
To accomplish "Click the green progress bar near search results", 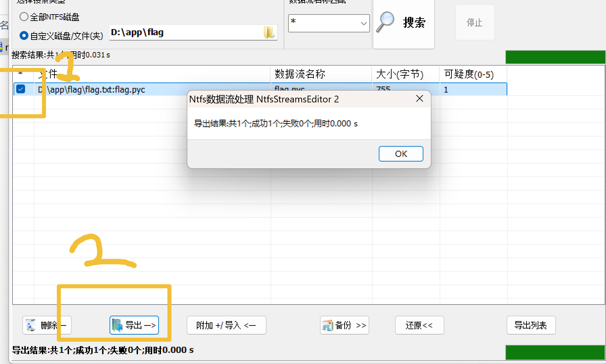I will coord(555,57).
